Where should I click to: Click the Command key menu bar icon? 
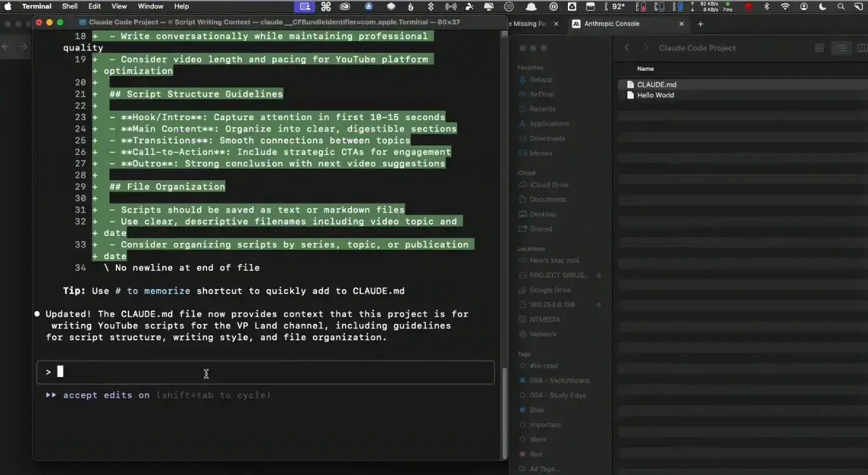[326, 6]
